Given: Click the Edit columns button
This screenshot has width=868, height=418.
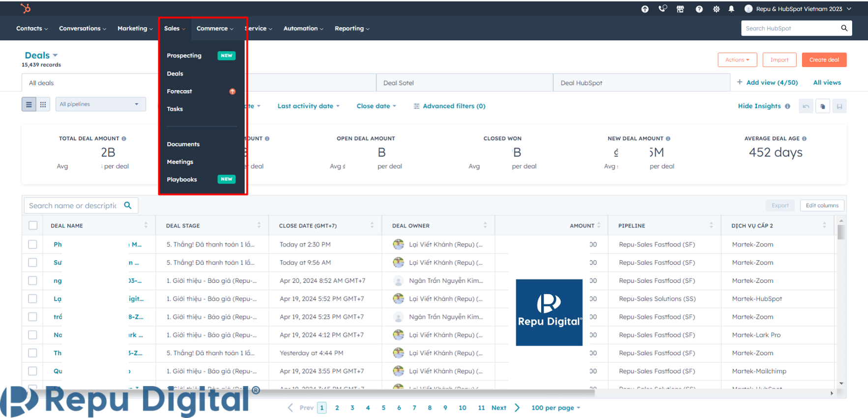Looking at the screenshot, I should (x=822, y=206).
